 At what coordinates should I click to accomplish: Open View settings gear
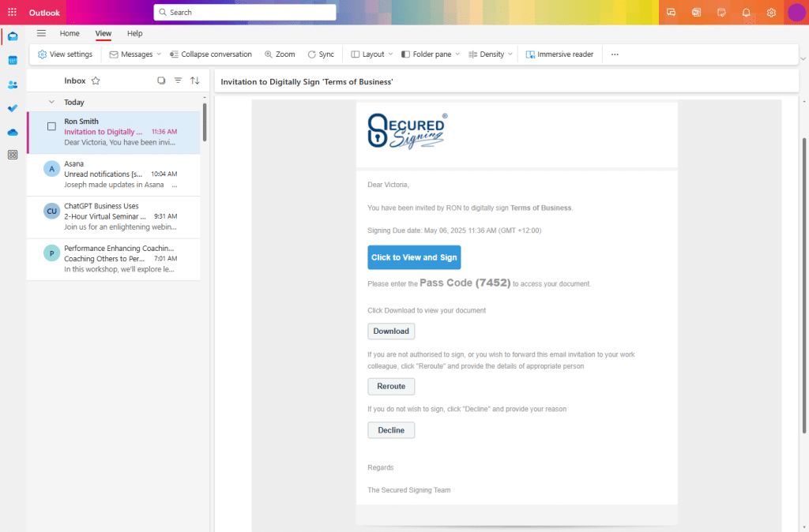coord(65,54)
